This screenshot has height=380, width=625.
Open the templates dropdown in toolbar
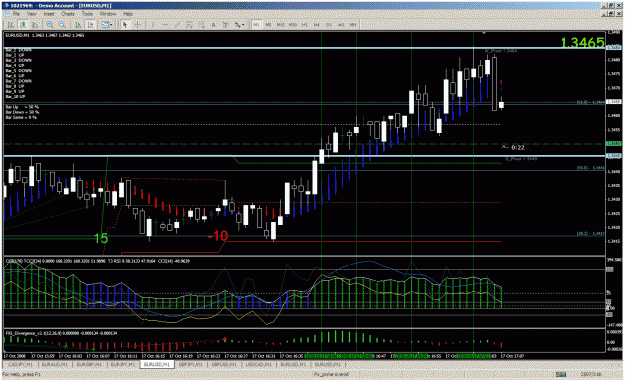tap(106, 25)
